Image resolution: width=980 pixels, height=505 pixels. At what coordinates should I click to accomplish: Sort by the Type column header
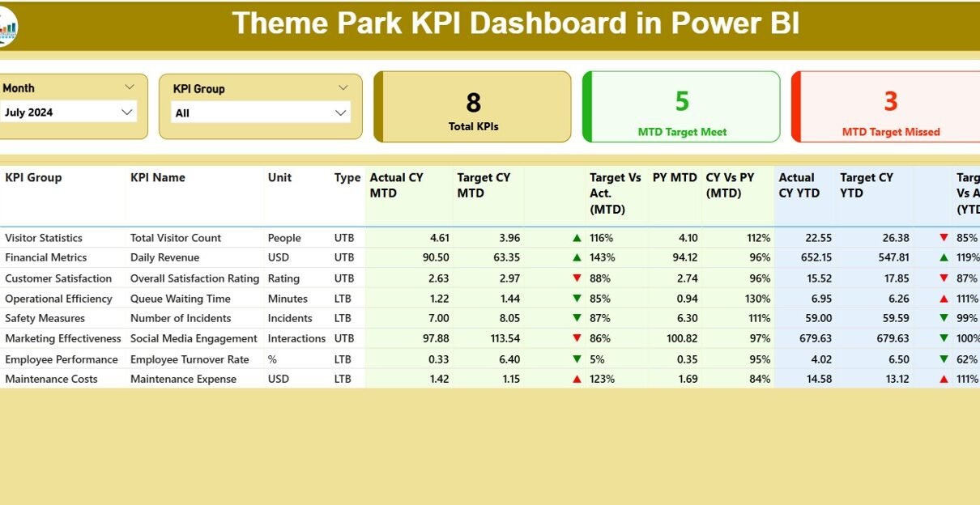(347, 178)
